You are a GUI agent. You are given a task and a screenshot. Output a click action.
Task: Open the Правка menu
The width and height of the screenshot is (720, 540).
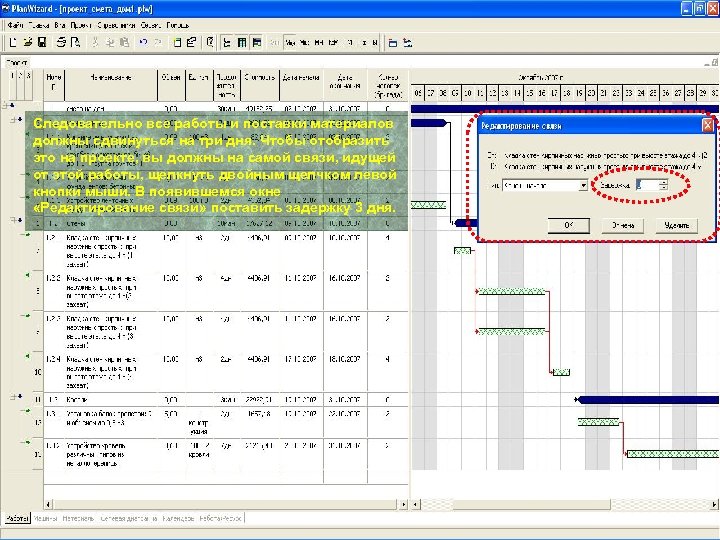(39, 25)
